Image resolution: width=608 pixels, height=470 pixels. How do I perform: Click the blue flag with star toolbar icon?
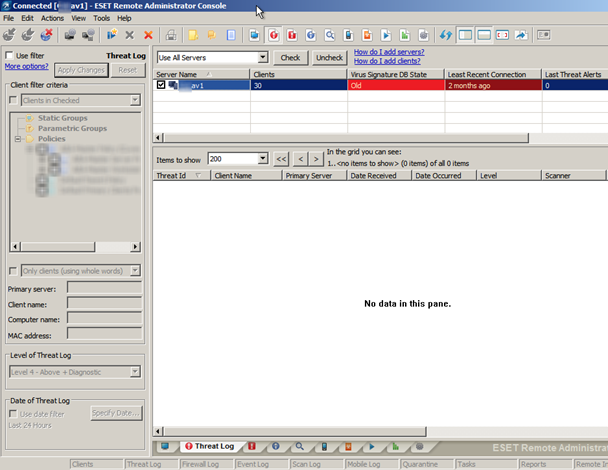coord(112,35)
